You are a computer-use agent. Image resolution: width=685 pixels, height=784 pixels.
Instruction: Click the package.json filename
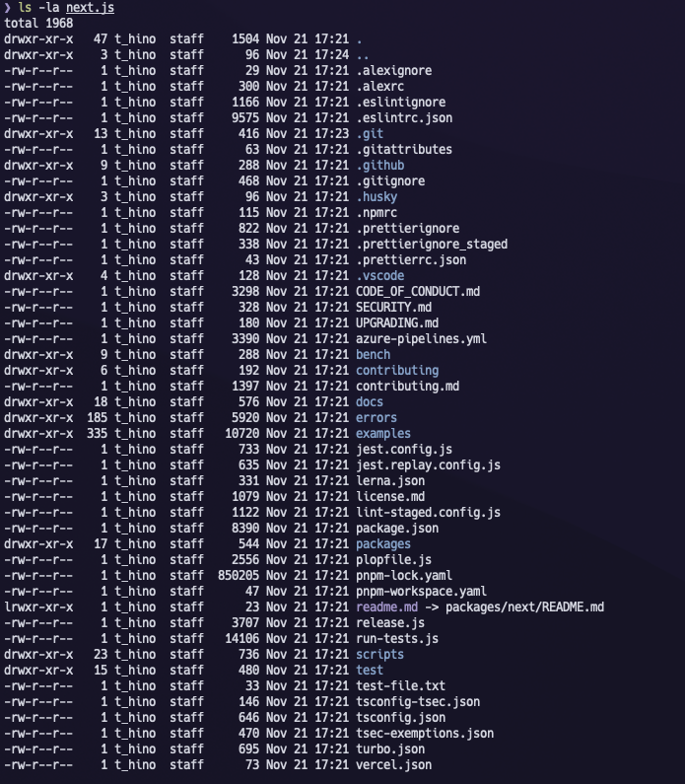pyautogui.click(x=397, y=528)
